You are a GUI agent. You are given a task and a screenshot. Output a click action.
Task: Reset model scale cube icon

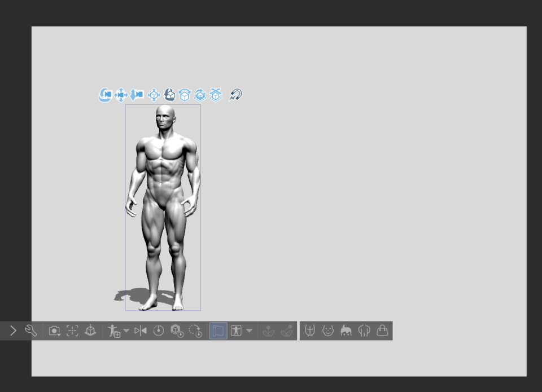pyautogui.click(x=177, y=331)
